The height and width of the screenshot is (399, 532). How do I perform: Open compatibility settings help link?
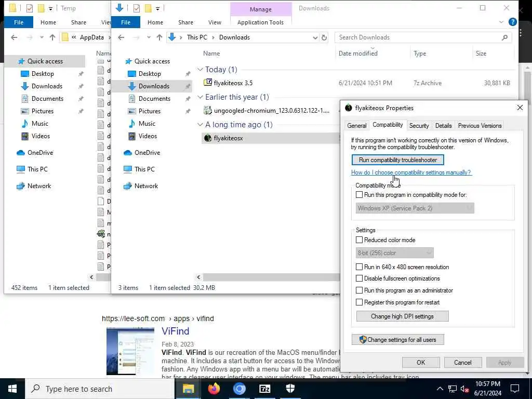(x=411, y=172)
